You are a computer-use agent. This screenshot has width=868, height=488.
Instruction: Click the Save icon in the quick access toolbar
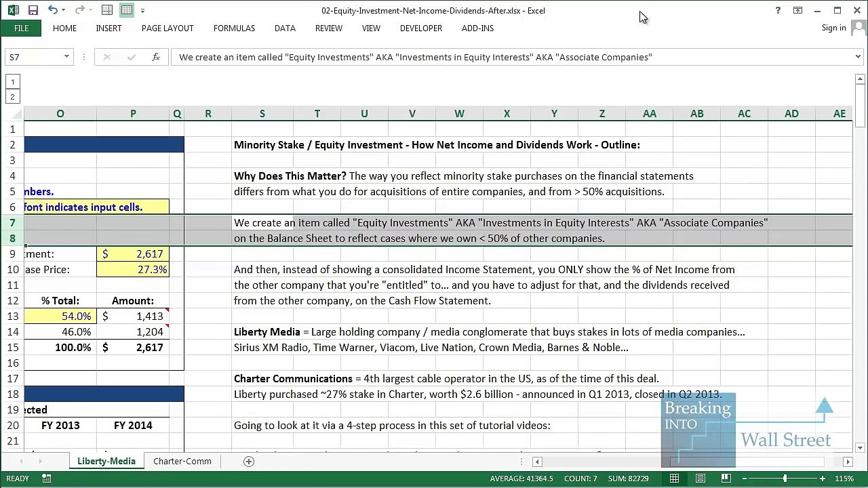(33, 10)
